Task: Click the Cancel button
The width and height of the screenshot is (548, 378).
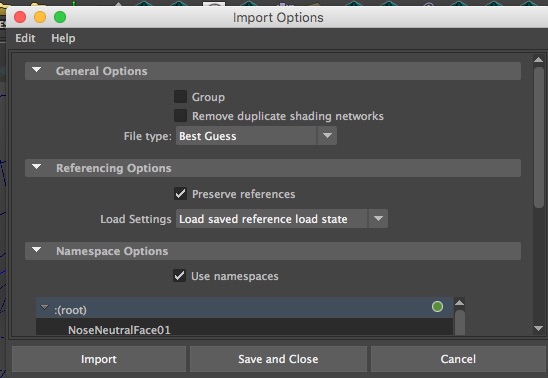Action: (458, 359)
